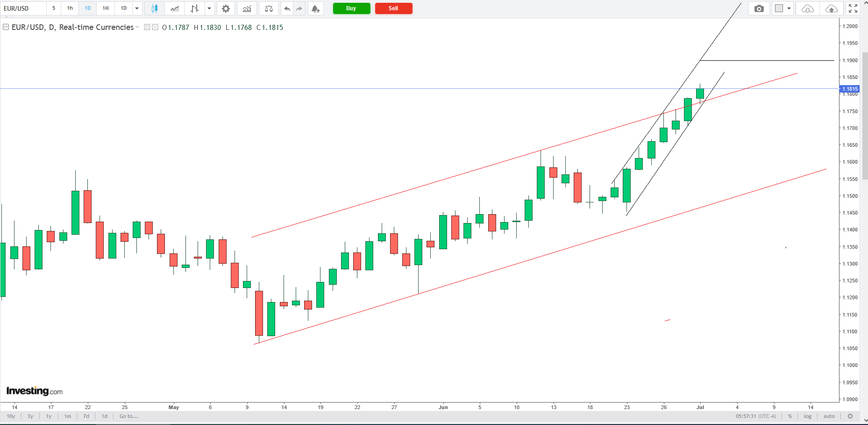The height and width of the screenshot is (425, 868).
Task: Toggle auto scale at bottom right
Action: tap(829, 416)
